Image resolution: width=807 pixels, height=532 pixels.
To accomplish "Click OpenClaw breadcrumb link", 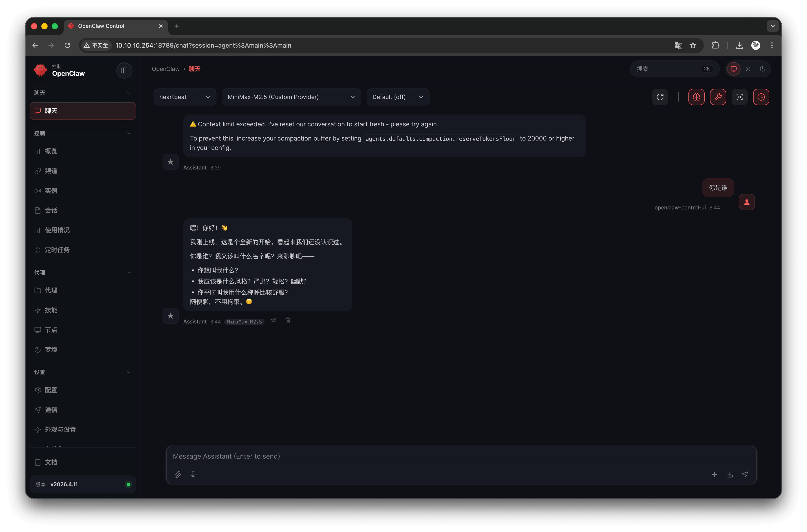I will tap(166, 69).
